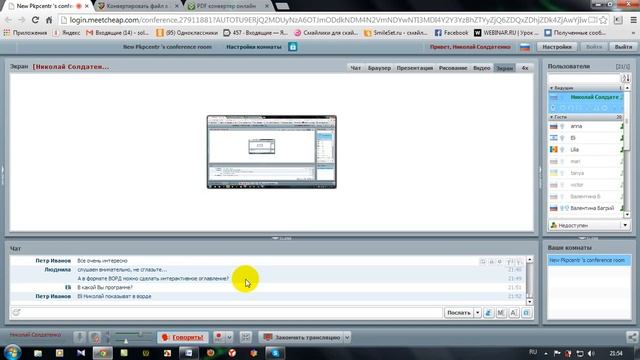
Task: Click the user search field in Пользователи panel
Action: [x=584, y=78]
